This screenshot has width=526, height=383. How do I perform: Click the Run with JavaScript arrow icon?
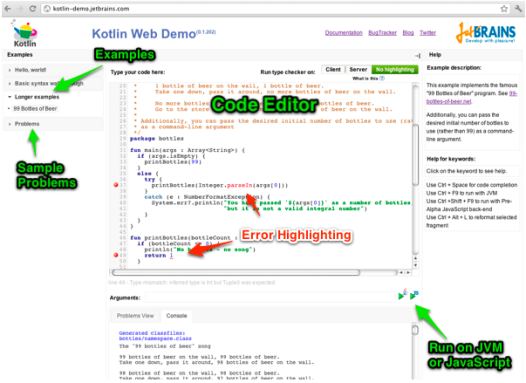[x=414, y=295]
